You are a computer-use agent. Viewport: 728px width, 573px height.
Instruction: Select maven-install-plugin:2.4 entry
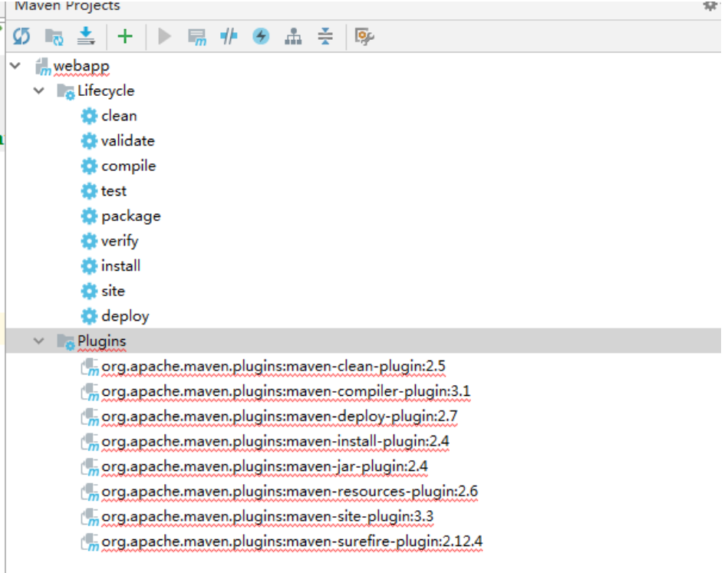pyautogui.click(x=275, y=442)
